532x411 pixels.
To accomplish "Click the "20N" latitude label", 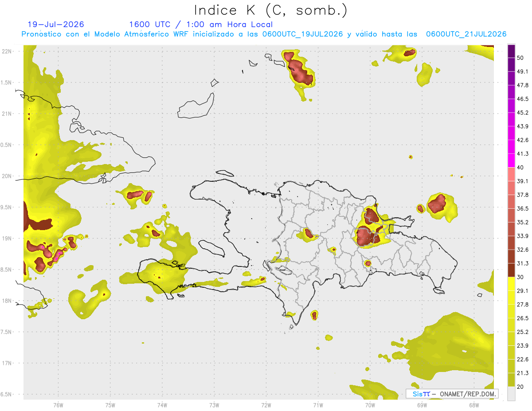I will point(7,176).
